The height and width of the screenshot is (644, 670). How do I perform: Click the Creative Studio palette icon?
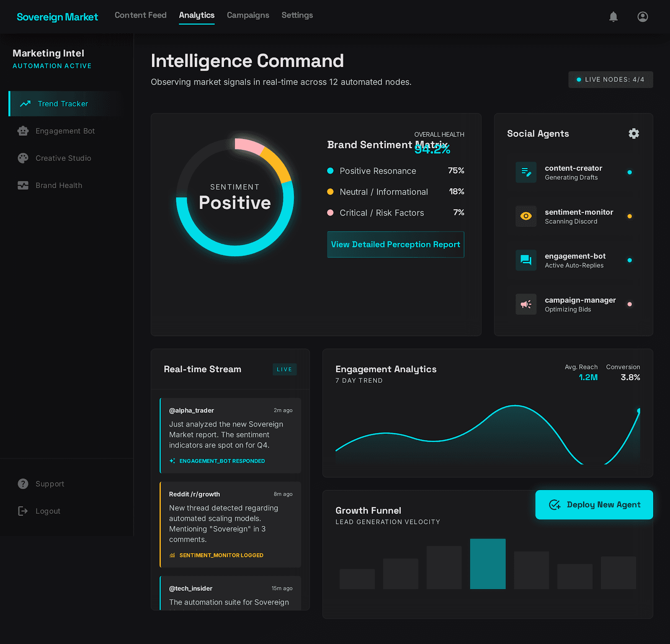[23, 158]
